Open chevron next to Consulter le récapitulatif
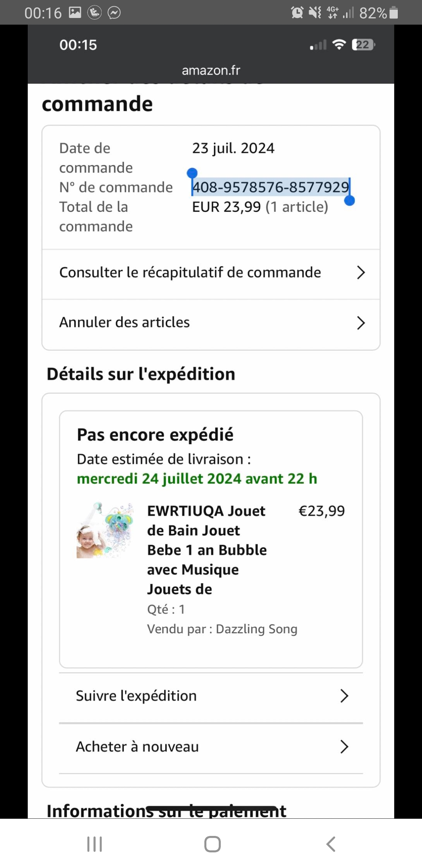 (x=361, y=273)
